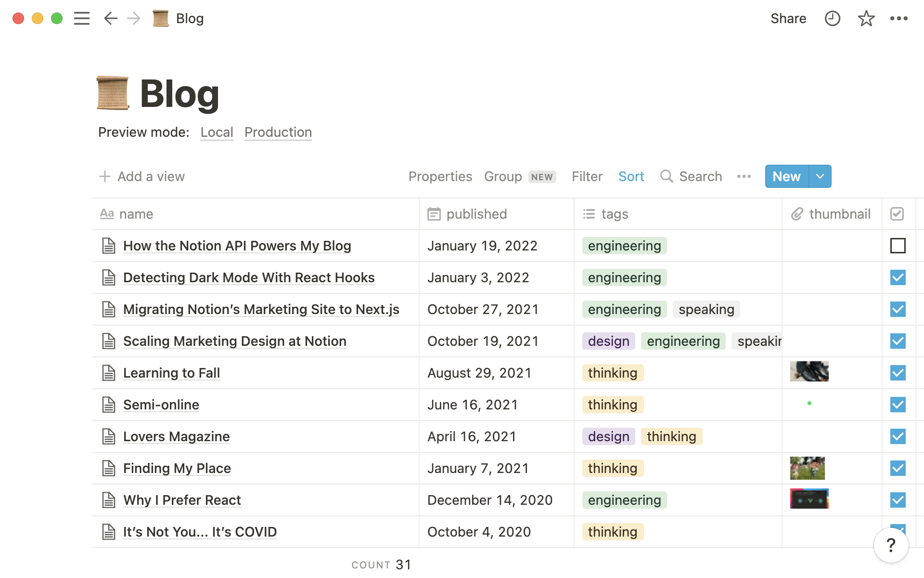
Task: Click the checkbox column header icon
Action: pos(897,214)
